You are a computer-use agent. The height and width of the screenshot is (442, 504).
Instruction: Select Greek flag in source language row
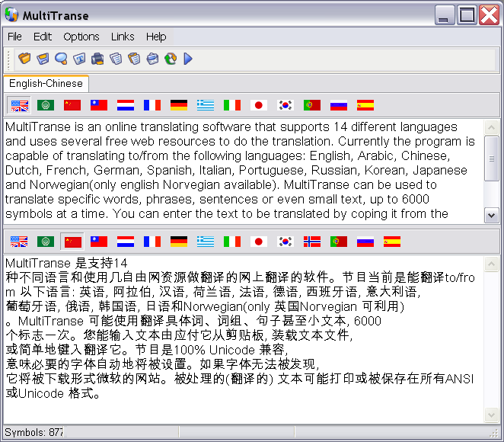click(x=206, y=105)
